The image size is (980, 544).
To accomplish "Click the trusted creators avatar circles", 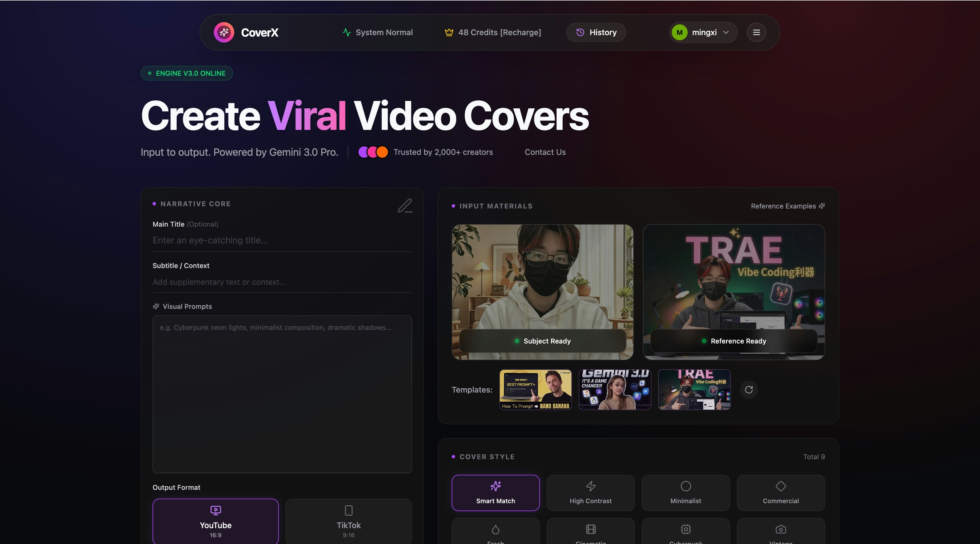I will 373,152.
